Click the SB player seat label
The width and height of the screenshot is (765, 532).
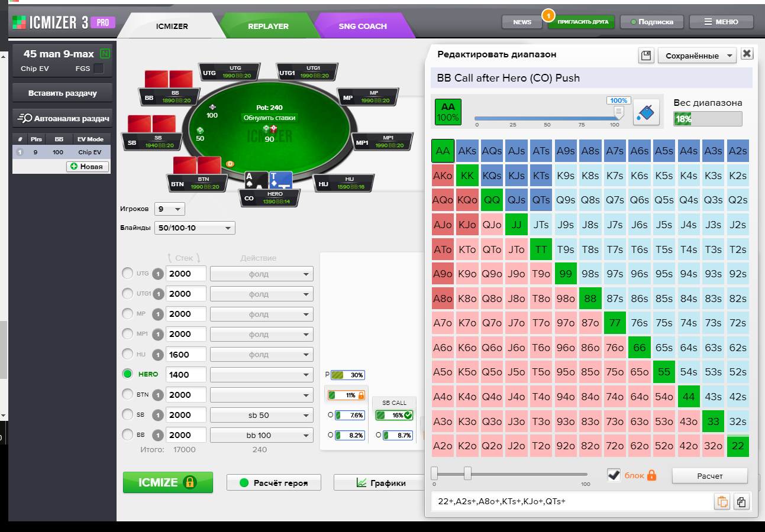click(150, 142)
